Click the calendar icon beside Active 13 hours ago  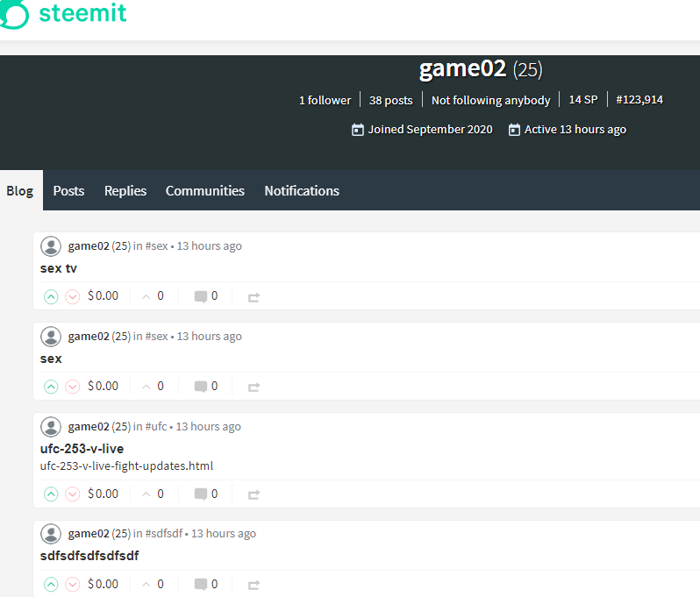click(514, 130)
